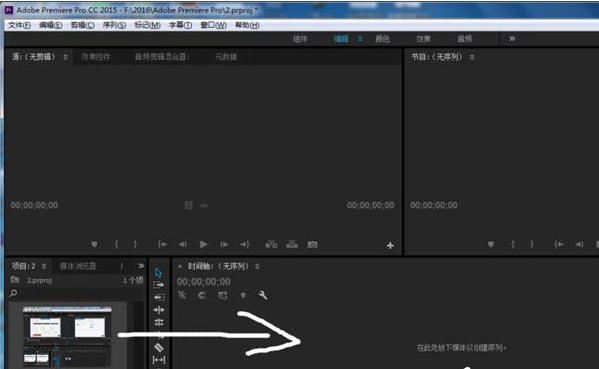
Task: Switch to the 效果控件 tab
Action: point(96,57)
